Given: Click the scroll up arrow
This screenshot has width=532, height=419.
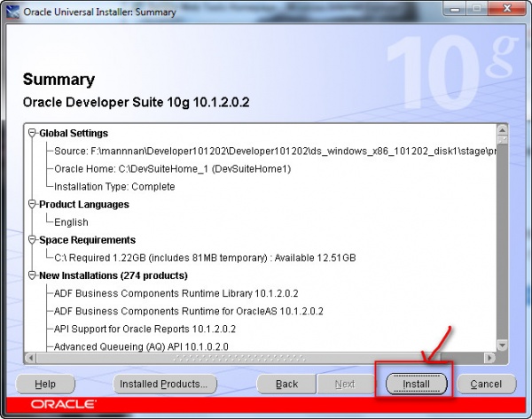Looking at the screenshot, I should (502, 130).
